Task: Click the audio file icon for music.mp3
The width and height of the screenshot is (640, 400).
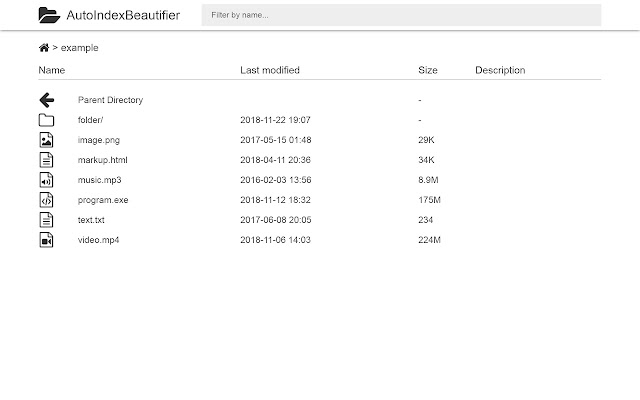Action: click(x=46, y=180)
